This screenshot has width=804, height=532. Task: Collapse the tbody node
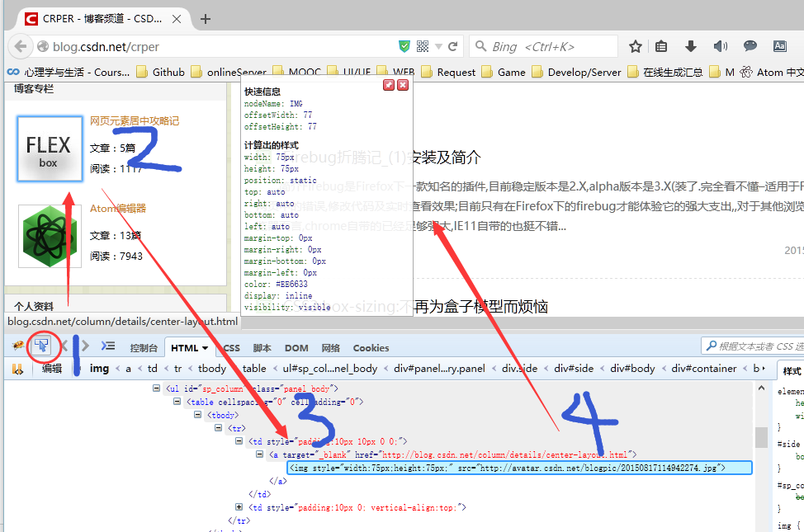[197, 415]
